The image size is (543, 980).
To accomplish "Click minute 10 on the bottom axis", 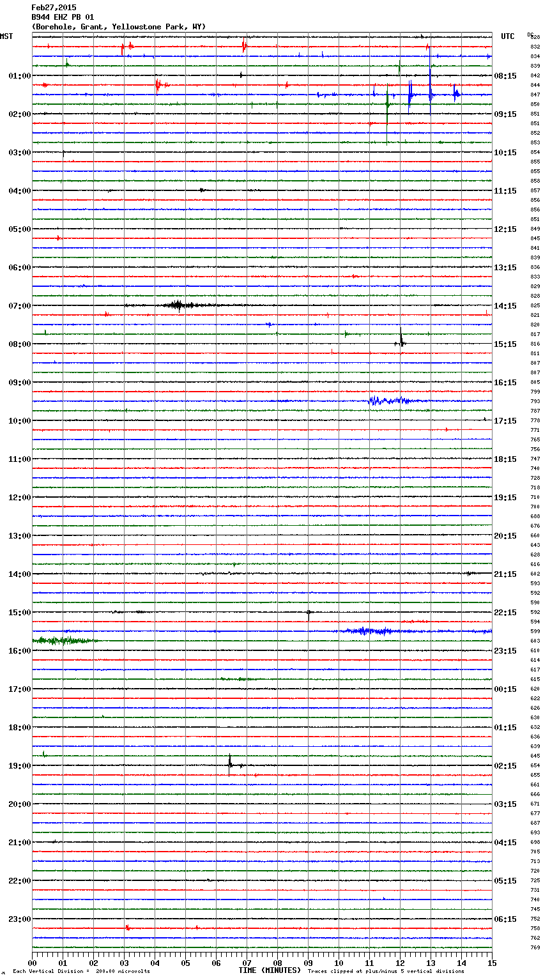I will pos(339,963).
